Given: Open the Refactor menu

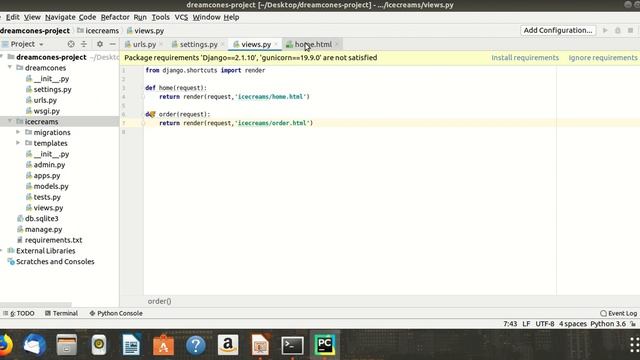Looking at the screenshot, I should coord(115,17).
